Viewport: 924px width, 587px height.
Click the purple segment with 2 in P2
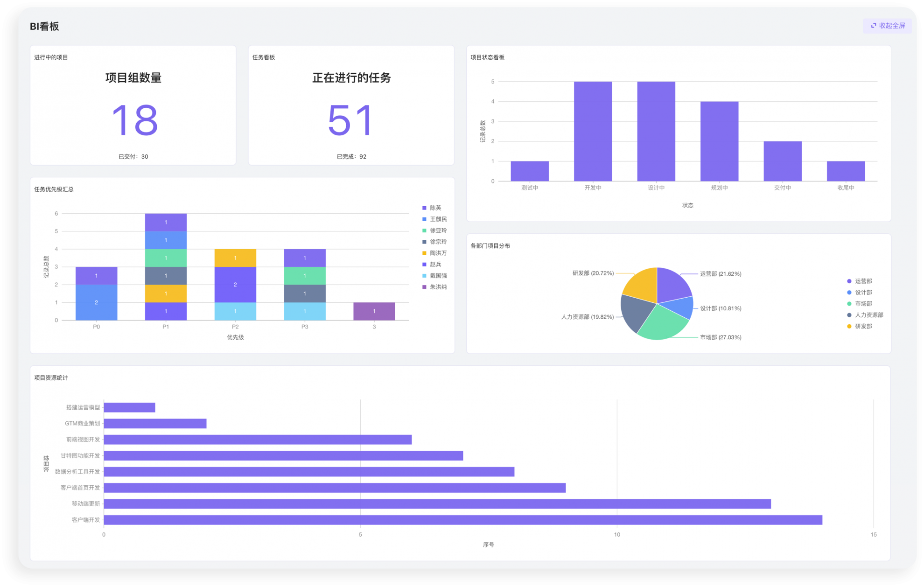tap(235, 285)
